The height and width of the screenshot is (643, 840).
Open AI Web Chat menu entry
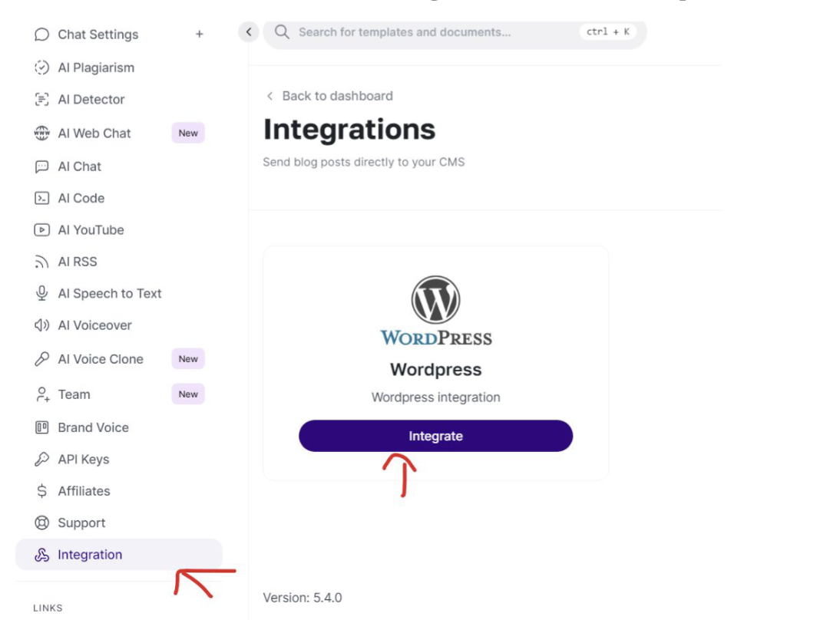point(94,133)
